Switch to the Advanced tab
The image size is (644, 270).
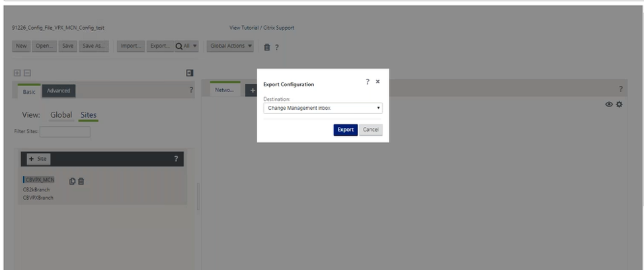(58, 91)
